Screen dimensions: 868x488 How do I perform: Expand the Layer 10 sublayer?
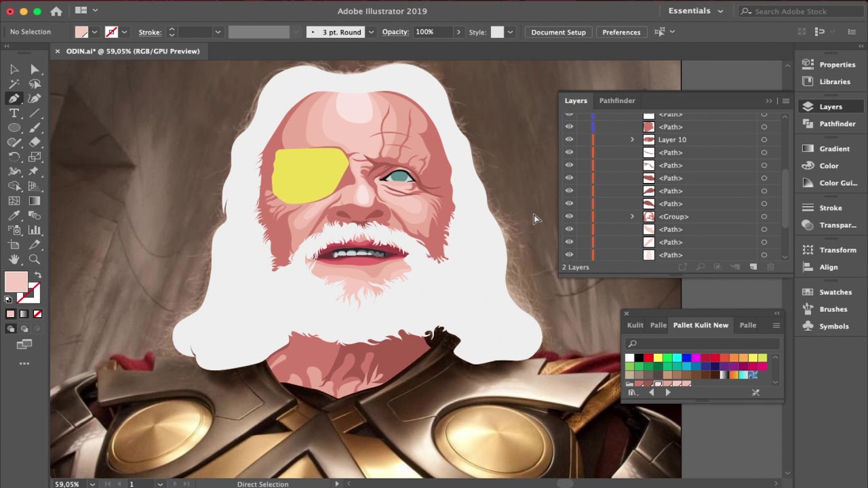[x=632, y=140]
